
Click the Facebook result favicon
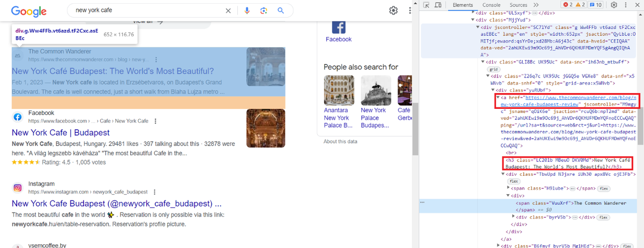[x=17, y=117]
